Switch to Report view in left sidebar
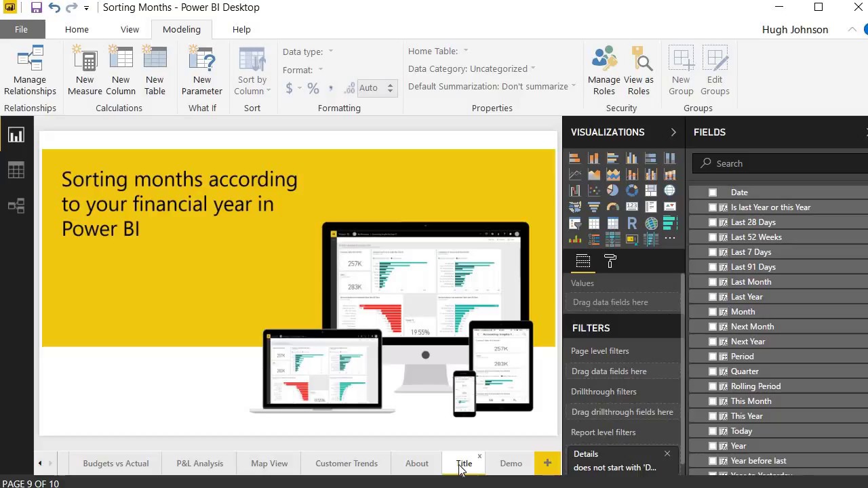Image resolution: width=868 pixels, height=488 pixels. click(x=16, y=135)
